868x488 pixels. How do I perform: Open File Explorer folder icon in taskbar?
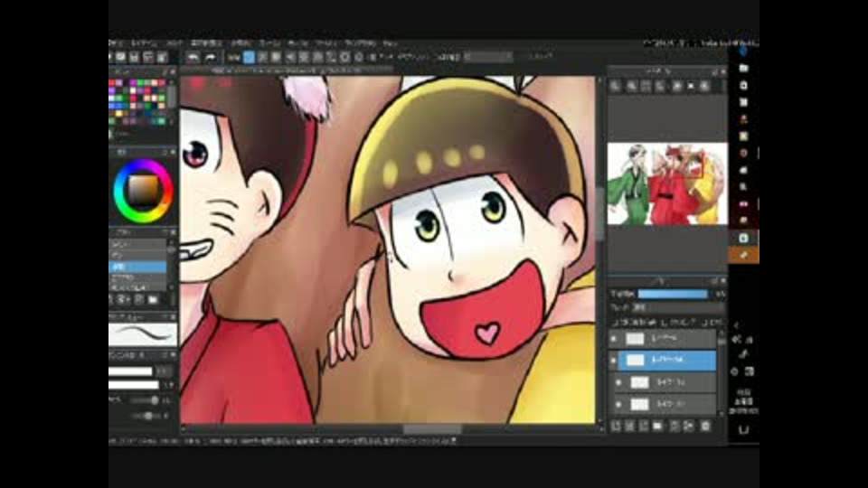tap(743, 68)
